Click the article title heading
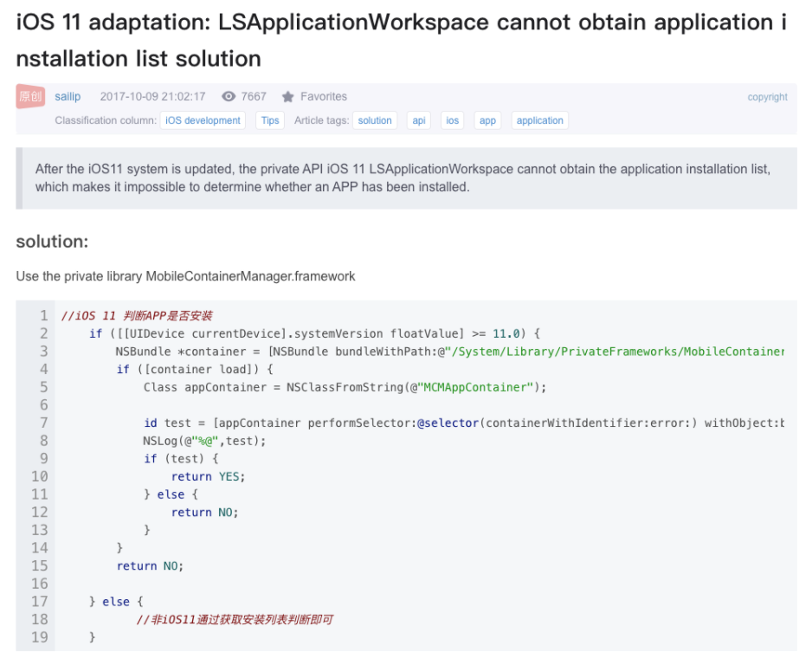Viewport: 812px width, 665px height. pos(402,41)
